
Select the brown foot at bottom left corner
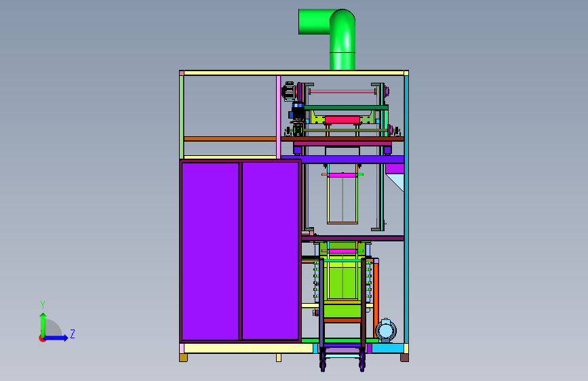(183, 357)
